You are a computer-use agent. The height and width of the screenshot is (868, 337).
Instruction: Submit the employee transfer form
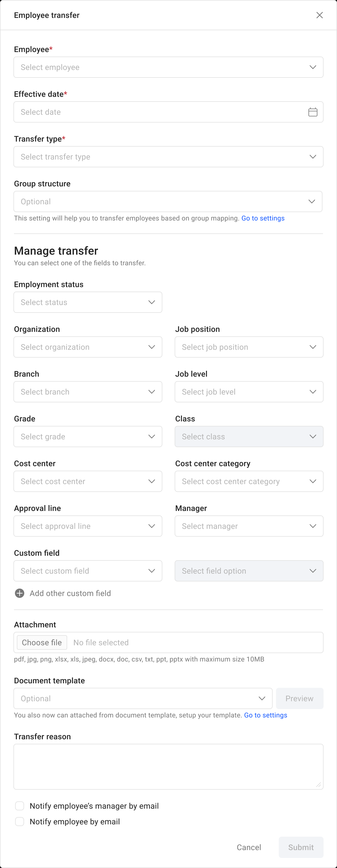(300, 847)
